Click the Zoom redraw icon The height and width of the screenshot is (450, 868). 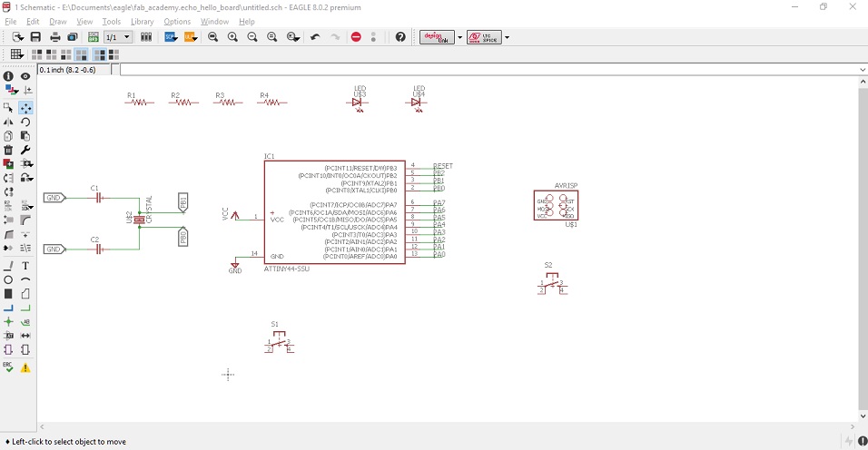[271, 37]
